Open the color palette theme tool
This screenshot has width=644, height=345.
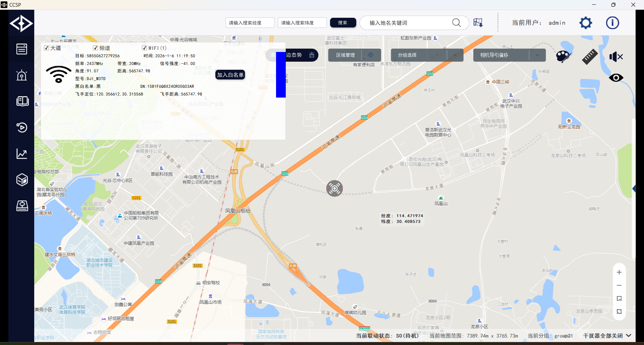(563, 56)
